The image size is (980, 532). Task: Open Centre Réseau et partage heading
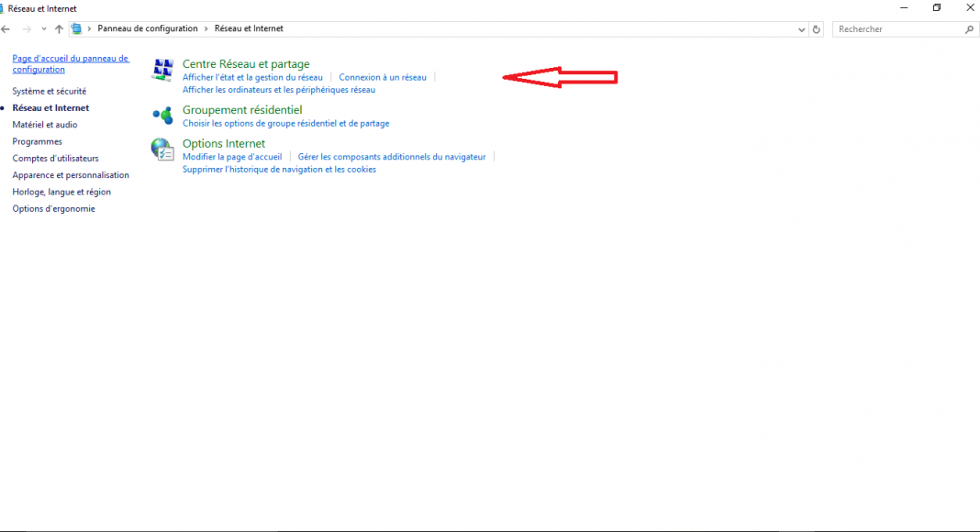(x=246, y=63)
